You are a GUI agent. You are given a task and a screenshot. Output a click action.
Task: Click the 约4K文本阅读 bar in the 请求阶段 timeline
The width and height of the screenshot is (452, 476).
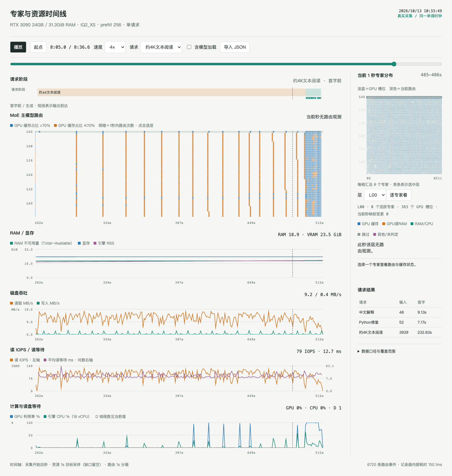(x=171, y=92)
